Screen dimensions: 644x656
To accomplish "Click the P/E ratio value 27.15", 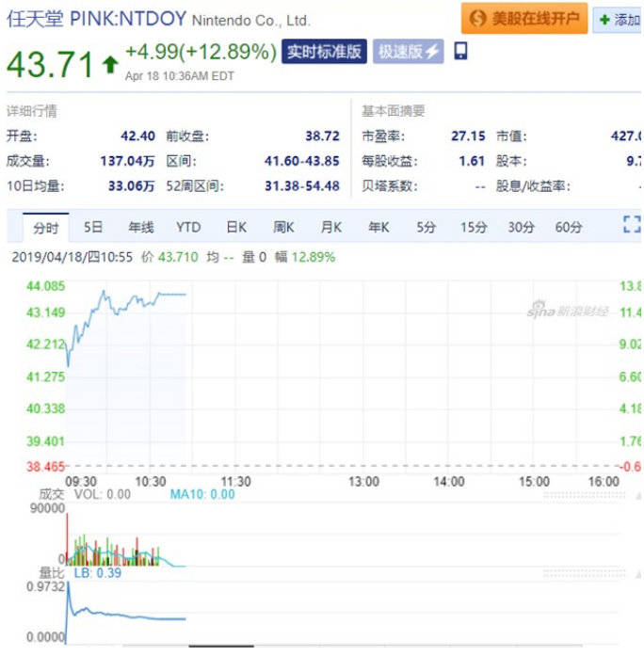I will coord(468,136).
